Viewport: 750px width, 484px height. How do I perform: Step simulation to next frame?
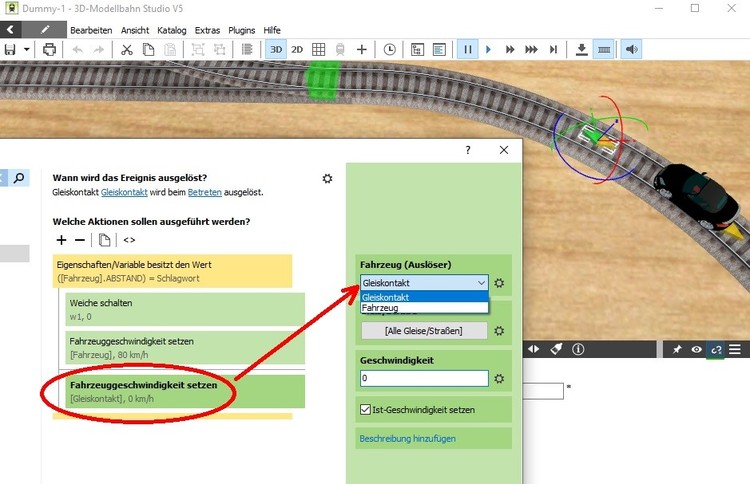[553, 49]
